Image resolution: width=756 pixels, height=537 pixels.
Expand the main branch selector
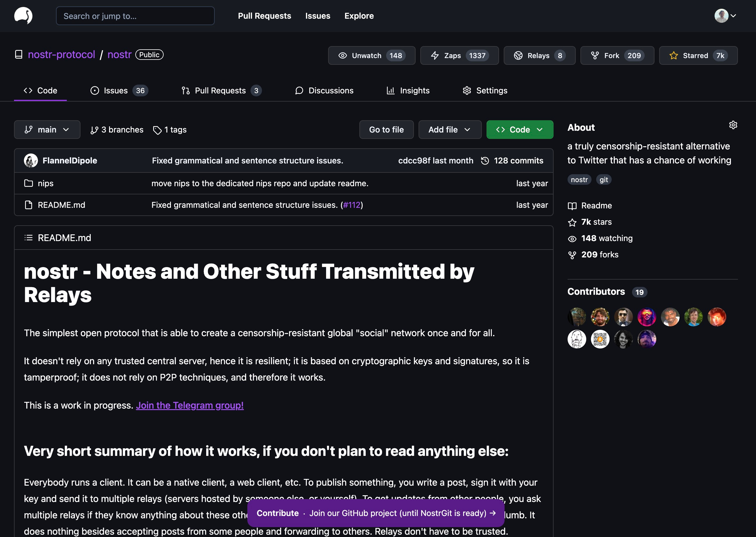click(47, 129)
